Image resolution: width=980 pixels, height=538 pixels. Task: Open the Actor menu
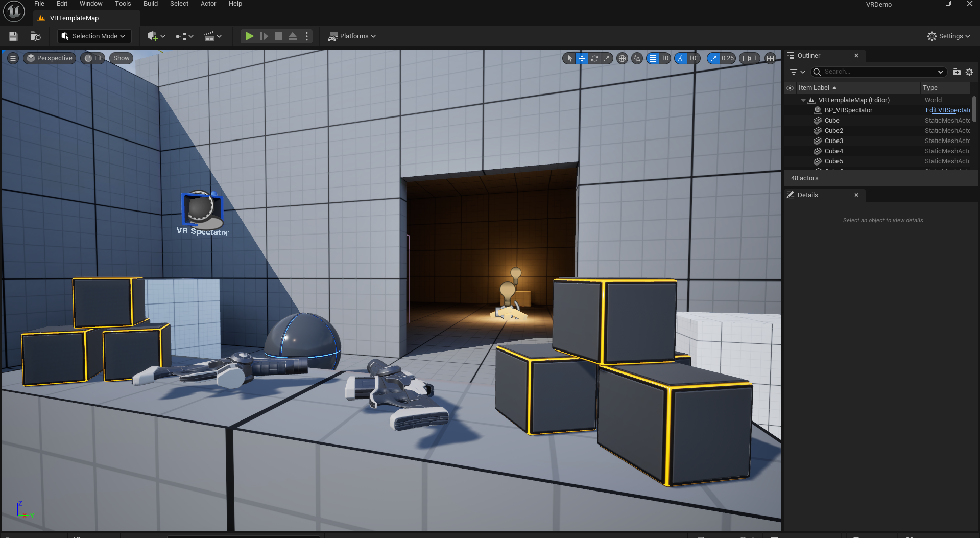point(208,4)
